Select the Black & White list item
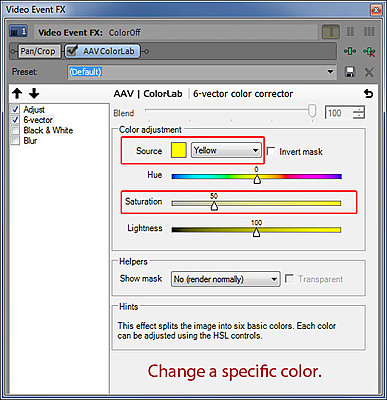The height and width of the screenshot is (400, 387). pyautogui.click(x=48, y=130)
